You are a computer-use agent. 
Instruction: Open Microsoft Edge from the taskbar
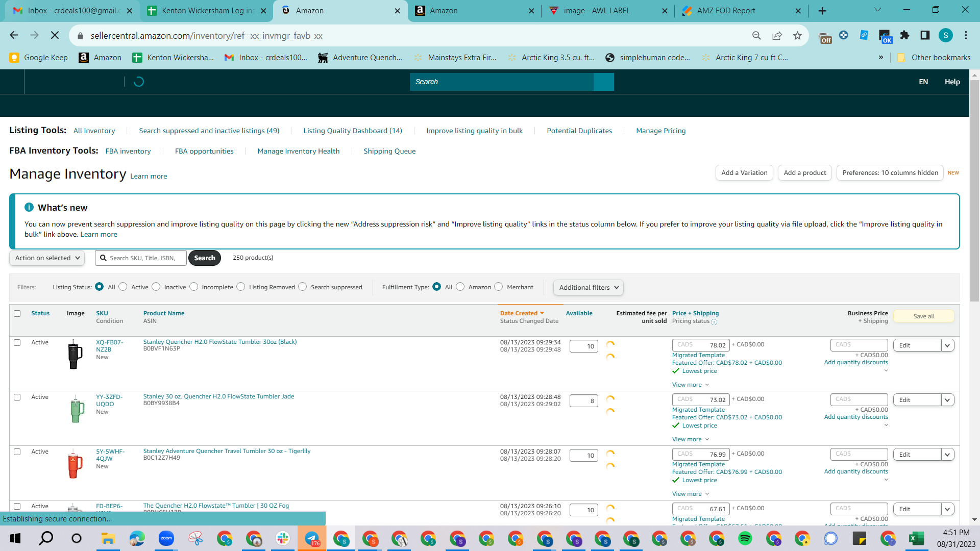137,538
